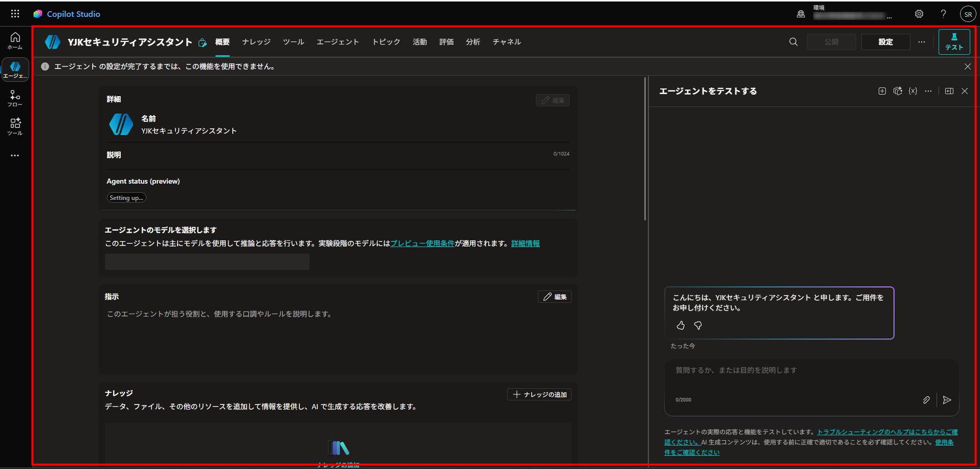Dismiss the information banner

967,66
